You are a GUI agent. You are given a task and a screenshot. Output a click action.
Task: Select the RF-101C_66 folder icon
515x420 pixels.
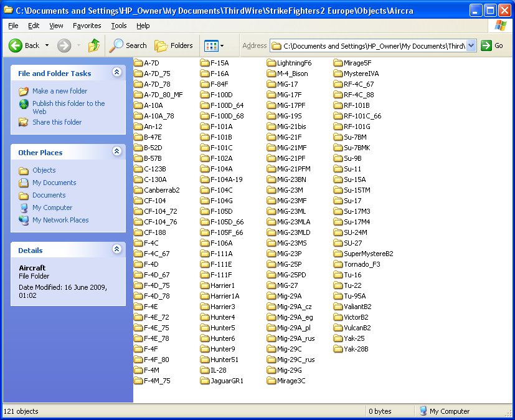point(338,116)
